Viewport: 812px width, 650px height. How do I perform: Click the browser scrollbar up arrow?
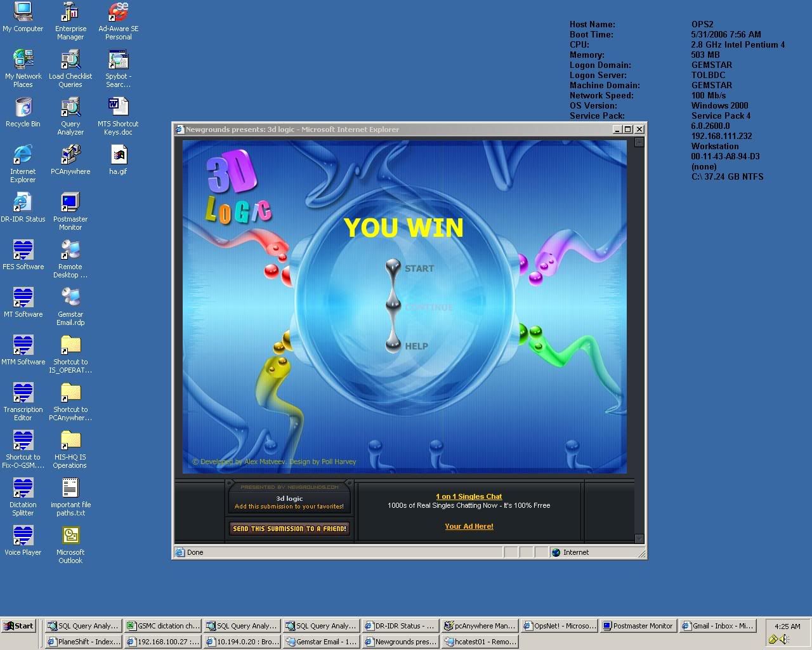[x=639, y=143]
